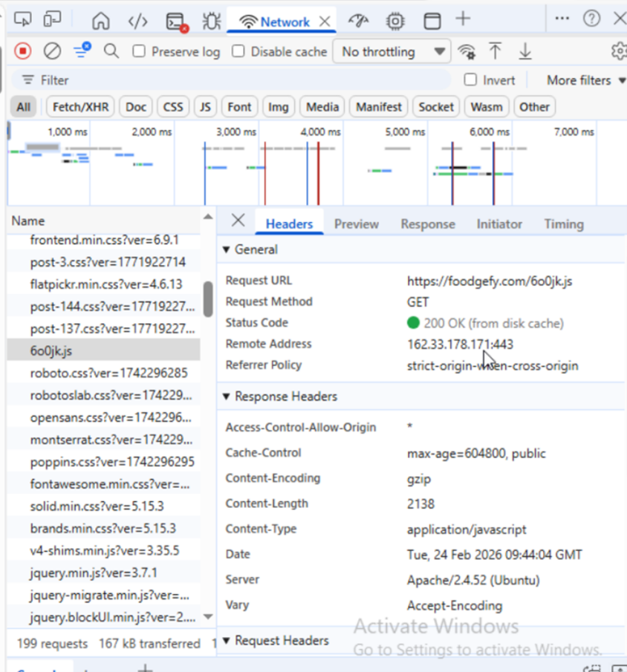Check the Disable cache option

coord(238,51)
